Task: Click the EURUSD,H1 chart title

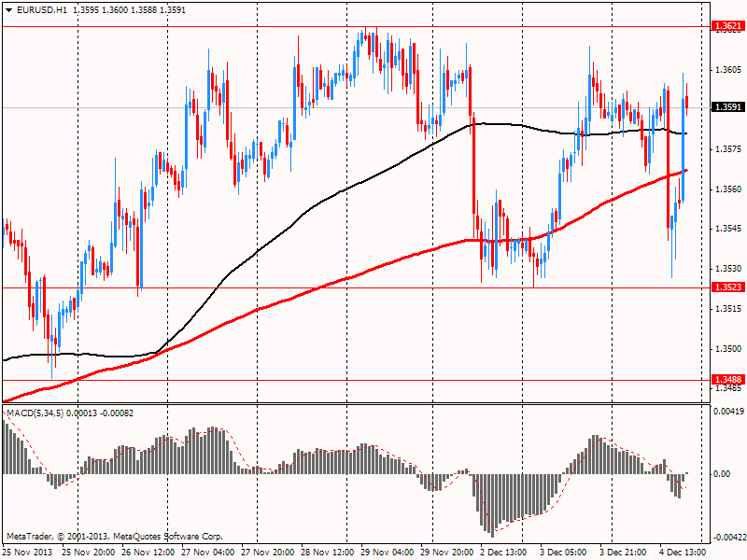Action: 42,10
